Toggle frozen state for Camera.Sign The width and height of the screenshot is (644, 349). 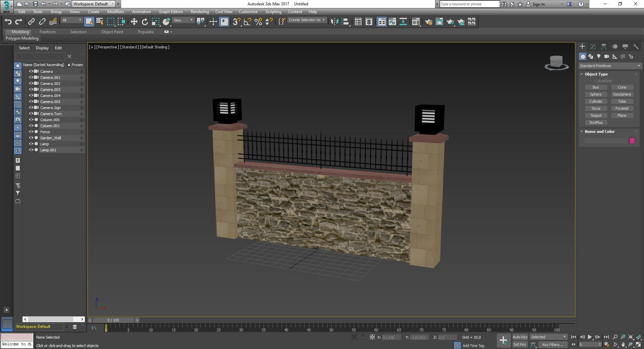[x=81, y=108]
